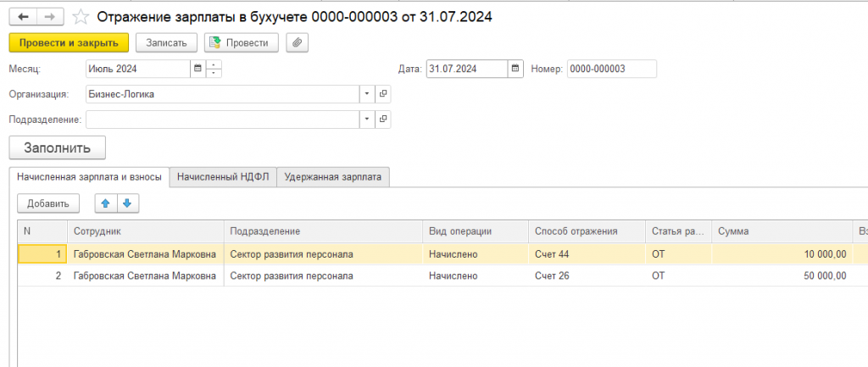Click the Месяц field showing Июль 2024
This screenshot has width=868, height=367.
(x=138, y=70)
